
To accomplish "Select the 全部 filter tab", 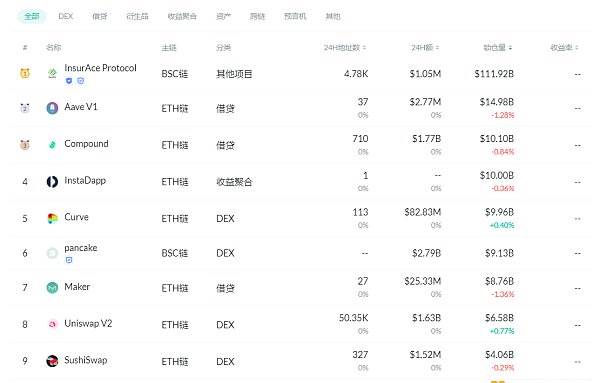I will click(32, 16).
